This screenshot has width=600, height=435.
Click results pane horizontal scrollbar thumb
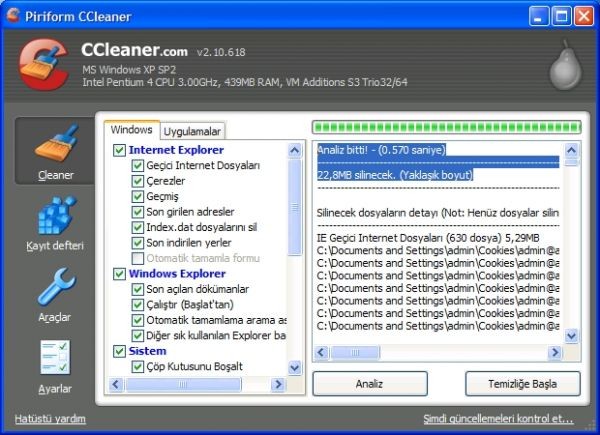355,352
